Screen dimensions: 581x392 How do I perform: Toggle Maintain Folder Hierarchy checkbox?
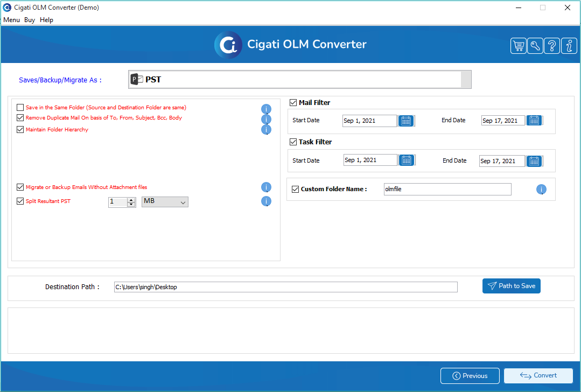point(20,130)
